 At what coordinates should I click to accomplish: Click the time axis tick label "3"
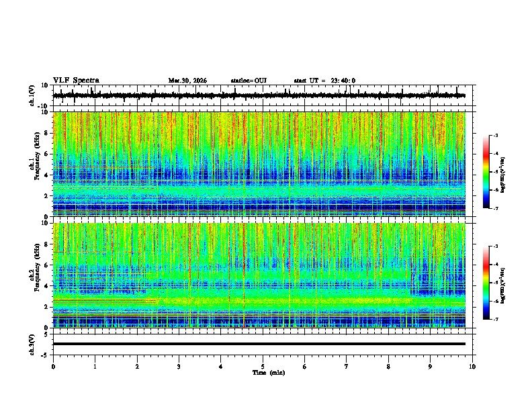179,367
